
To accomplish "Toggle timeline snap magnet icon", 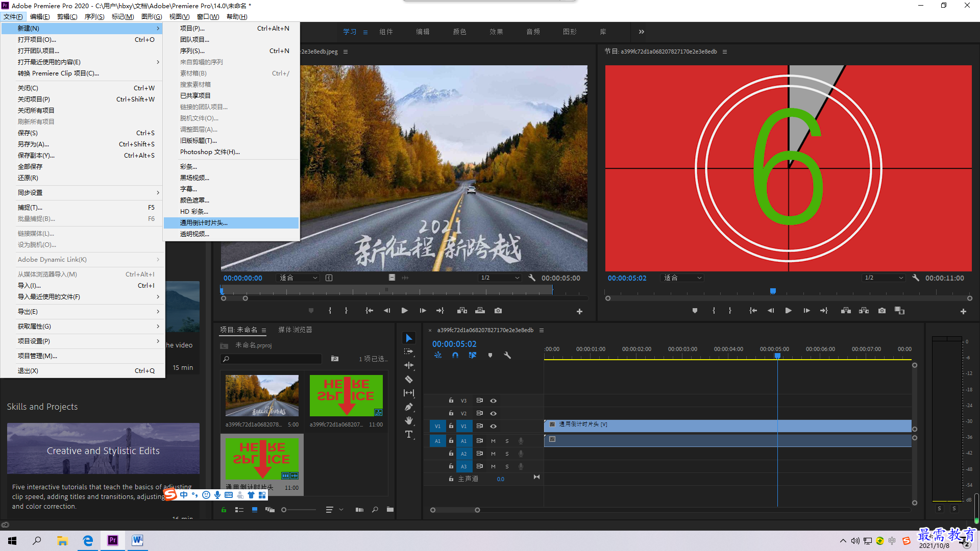I will (455, 356).
